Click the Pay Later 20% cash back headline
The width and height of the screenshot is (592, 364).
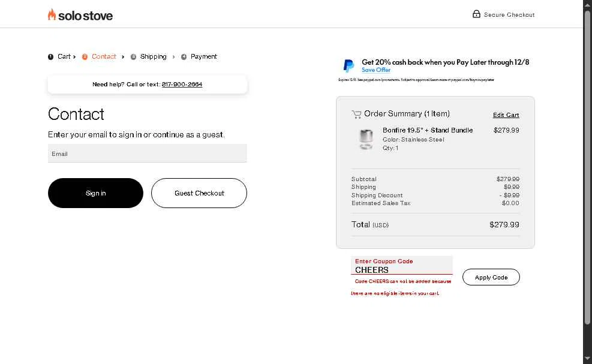pos(446,62)
